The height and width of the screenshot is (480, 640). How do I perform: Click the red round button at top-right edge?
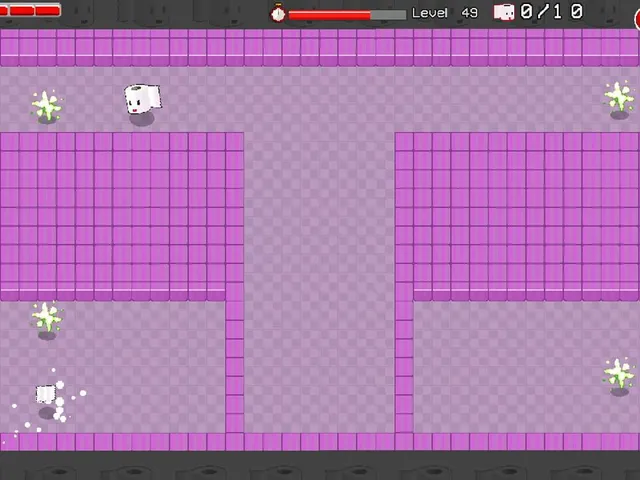[637, 18]
